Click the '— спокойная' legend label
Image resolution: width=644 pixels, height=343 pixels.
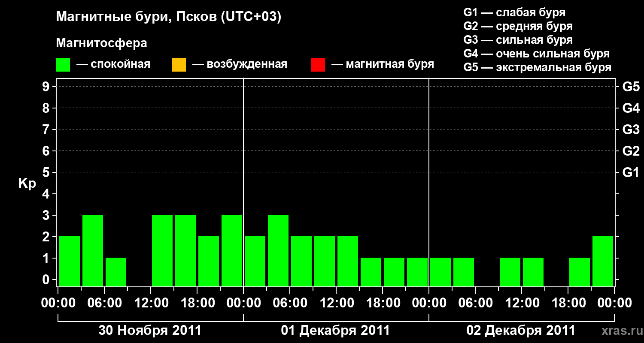[x=113, y=65]
